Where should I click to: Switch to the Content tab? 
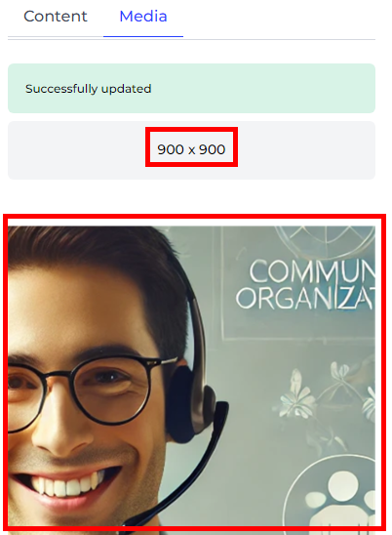click(56, 17)
